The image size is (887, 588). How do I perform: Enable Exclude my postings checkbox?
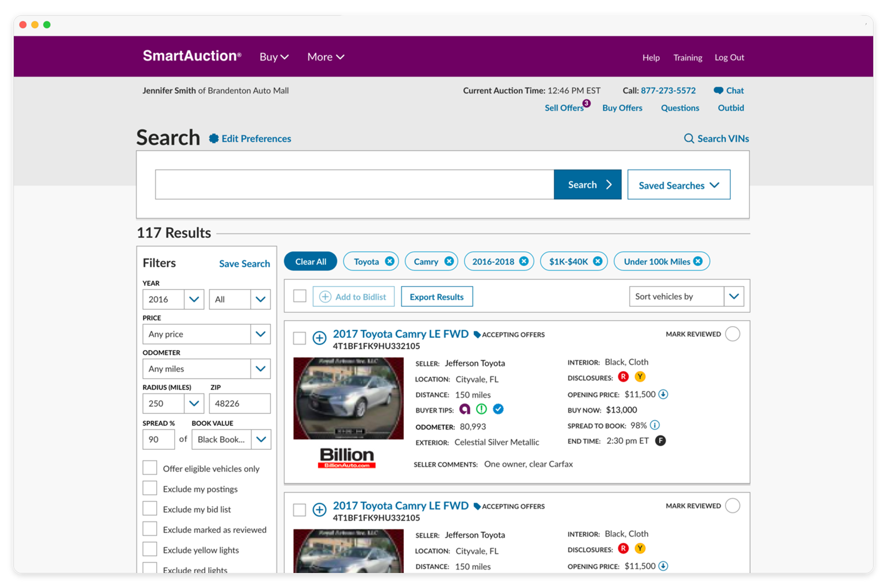(x=150, y=488)
